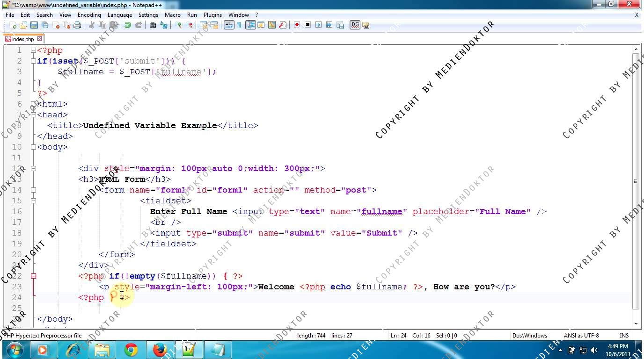
Task: Toggle Show All Characters pilcrow button
Action: (239, 25)
